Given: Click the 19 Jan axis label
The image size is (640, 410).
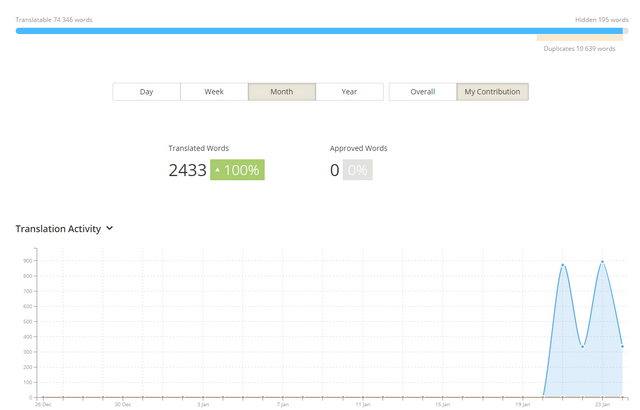Looking at the screenshot, I should [x=522, y=404].
